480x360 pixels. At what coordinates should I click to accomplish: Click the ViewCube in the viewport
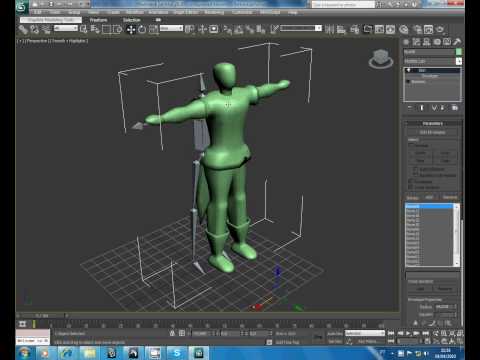[381, 59]
